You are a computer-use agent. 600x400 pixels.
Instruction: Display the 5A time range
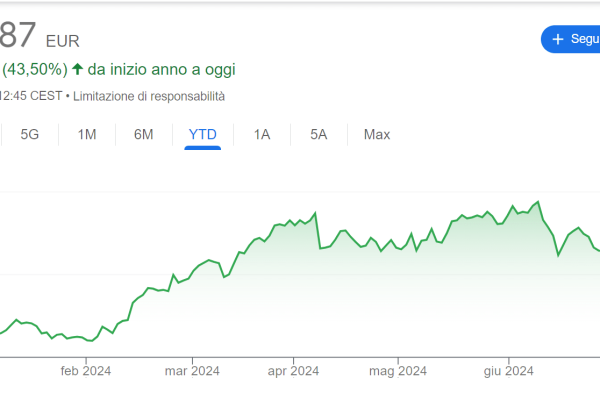tap(319, 134)
